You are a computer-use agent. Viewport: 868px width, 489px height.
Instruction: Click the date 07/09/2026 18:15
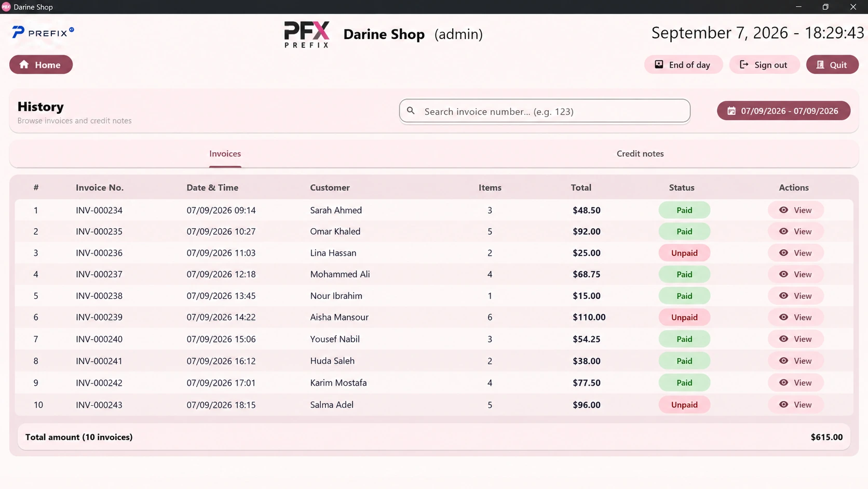point(221,404)
